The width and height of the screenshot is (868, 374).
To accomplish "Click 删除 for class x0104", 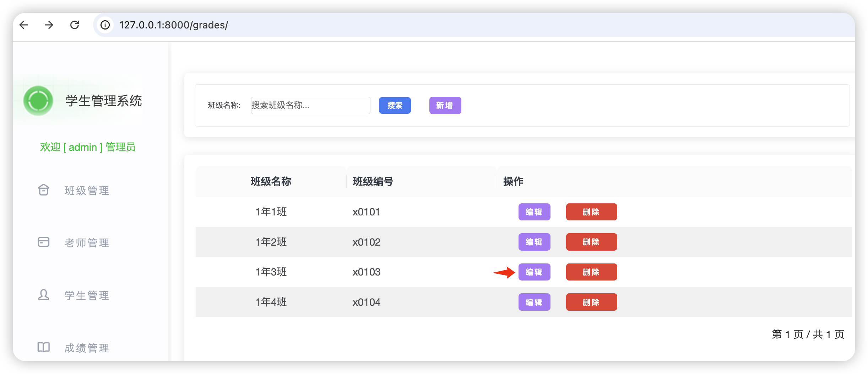I will point(591,302).
